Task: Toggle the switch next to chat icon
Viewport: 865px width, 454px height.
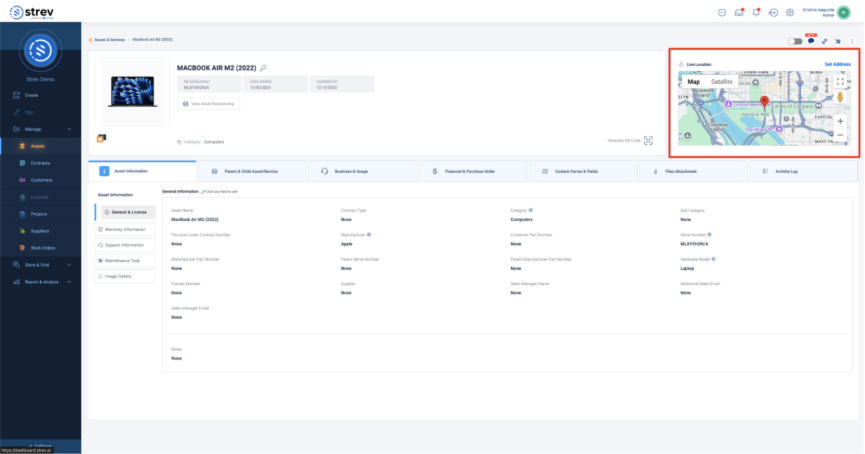Action: click(x=795, y=41)
